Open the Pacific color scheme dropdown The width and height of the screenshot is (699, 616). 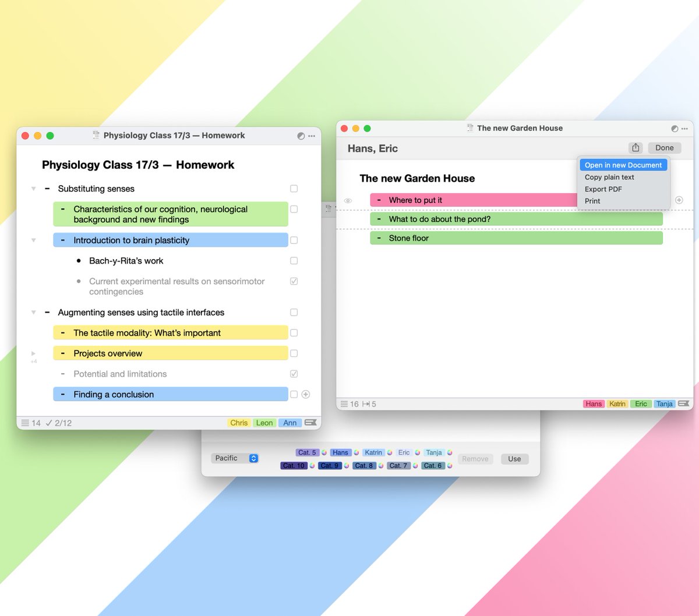[x=235, y=458]
